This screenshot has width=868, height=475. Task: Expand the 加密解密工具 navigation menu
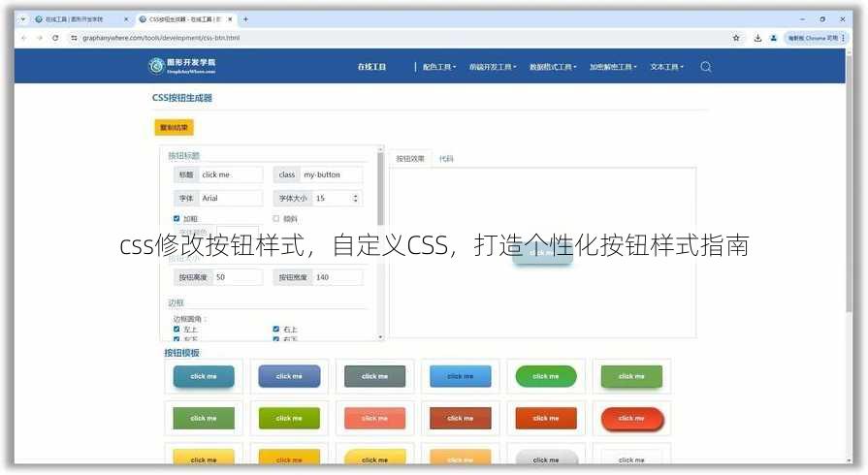613,67
